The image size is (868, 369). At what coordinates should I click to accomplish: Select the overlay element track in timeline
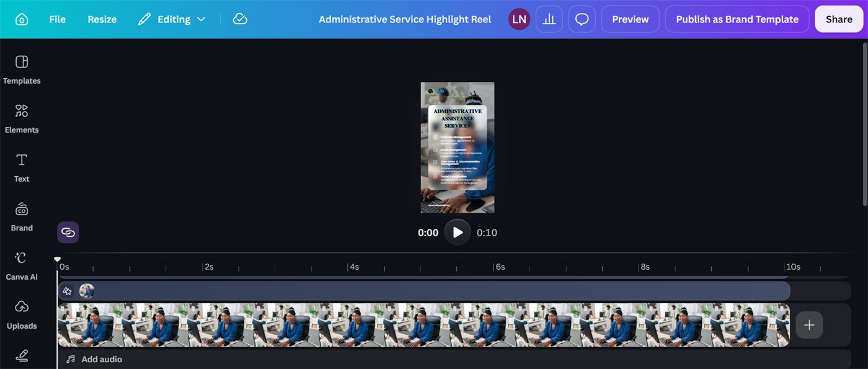pos(424,291)
